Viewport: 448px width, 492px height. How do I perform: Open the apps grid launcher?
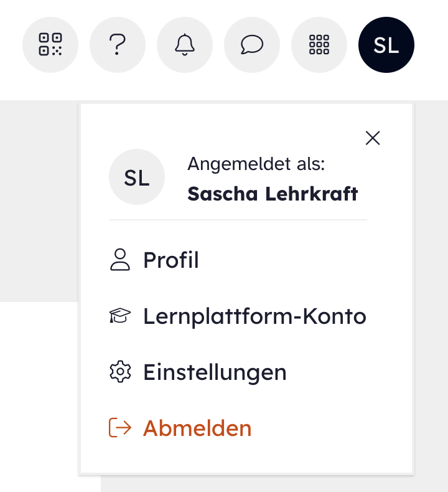(x=319, y=45)
